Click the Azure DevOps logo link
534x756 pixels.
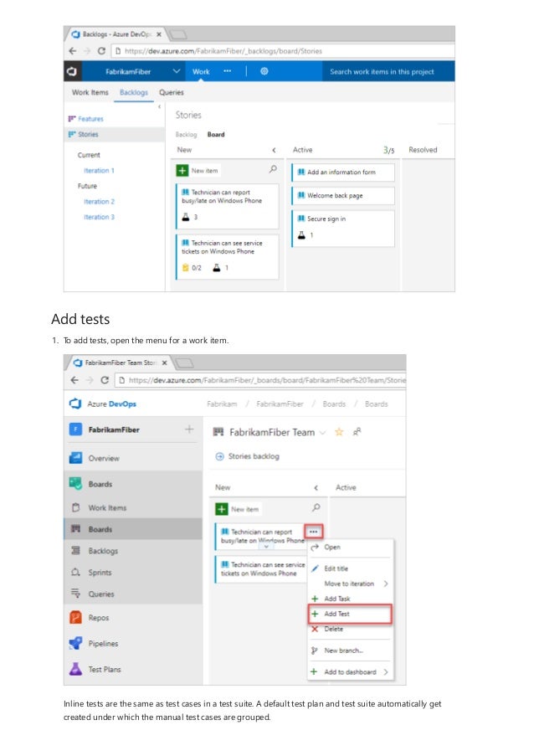click(x=103, y=404)
